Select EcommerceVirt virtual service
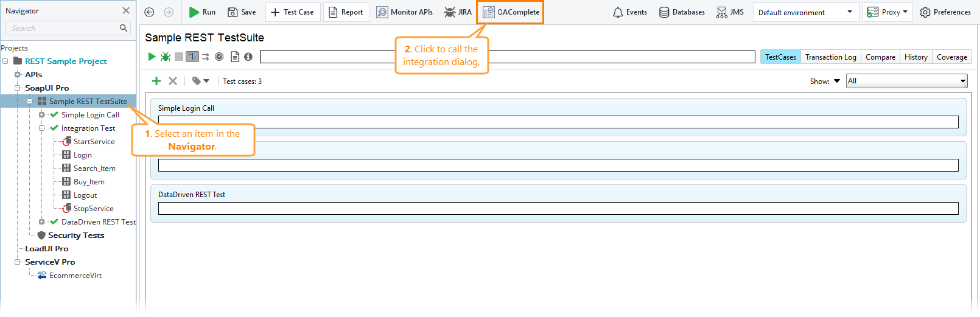This screenshot has width=980, height=317. 75,275
